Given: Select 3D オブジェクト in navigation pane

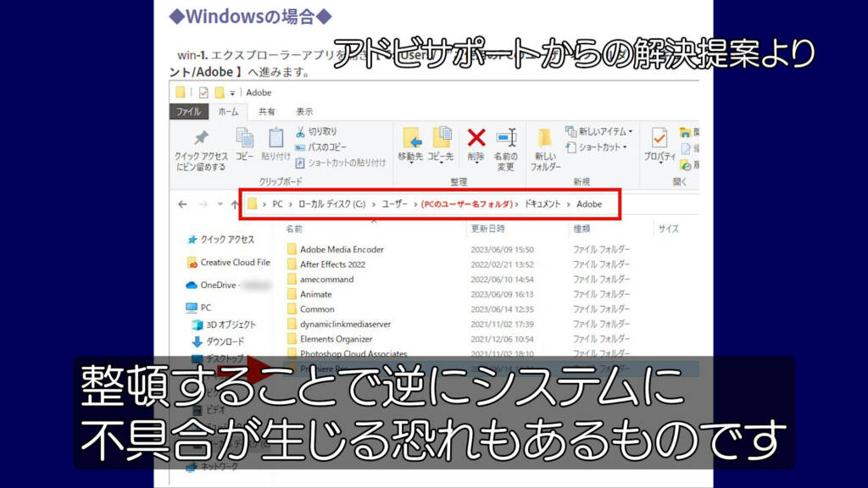Looking at the screenshot, I should coord(224,324).
